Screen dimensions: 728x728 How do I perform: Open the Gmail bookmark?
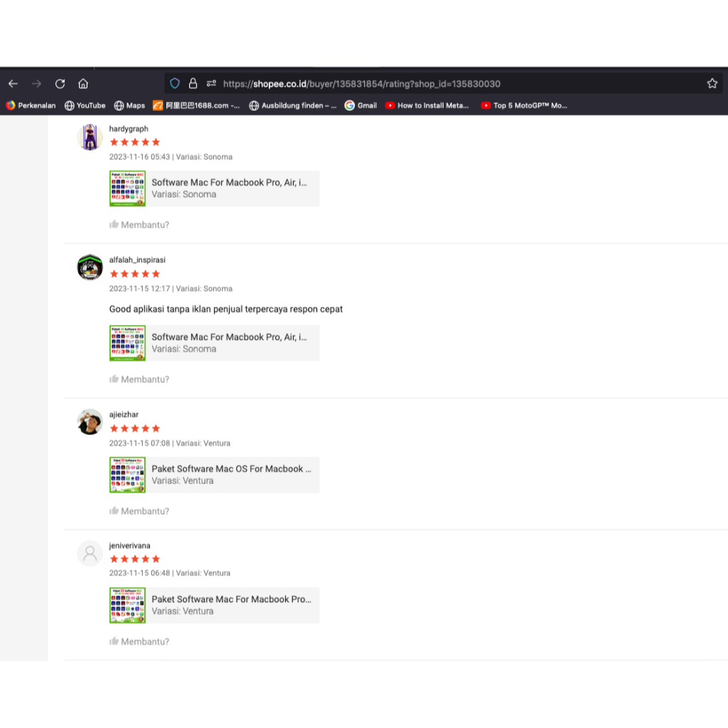(x=360, y=105)
